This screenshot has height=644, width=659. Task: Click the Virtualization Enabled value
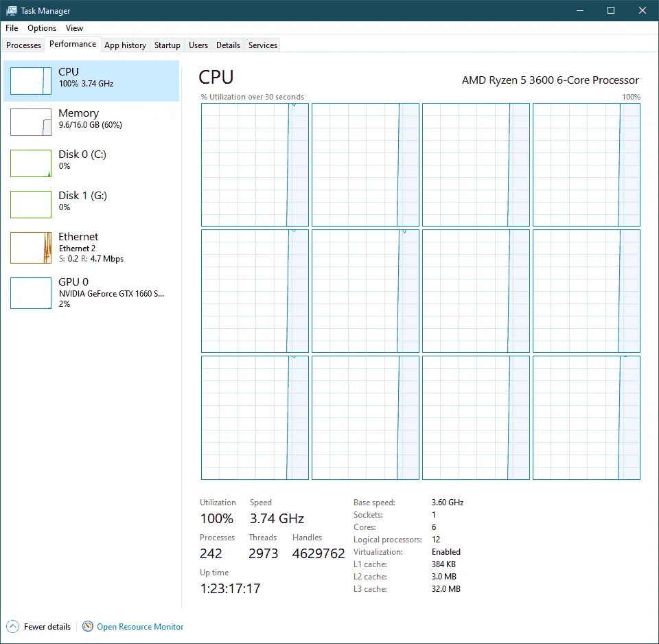tap(446, 552)
